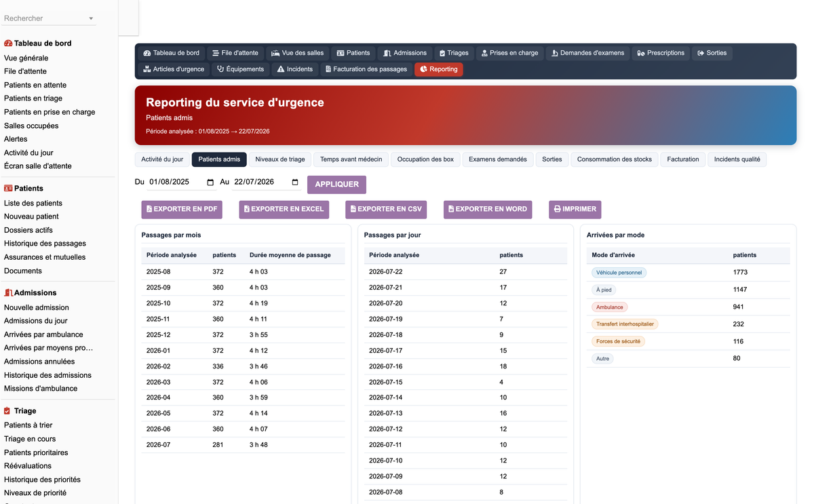Click the Ambulance arrival mode badge

click(x=609, y=307)
